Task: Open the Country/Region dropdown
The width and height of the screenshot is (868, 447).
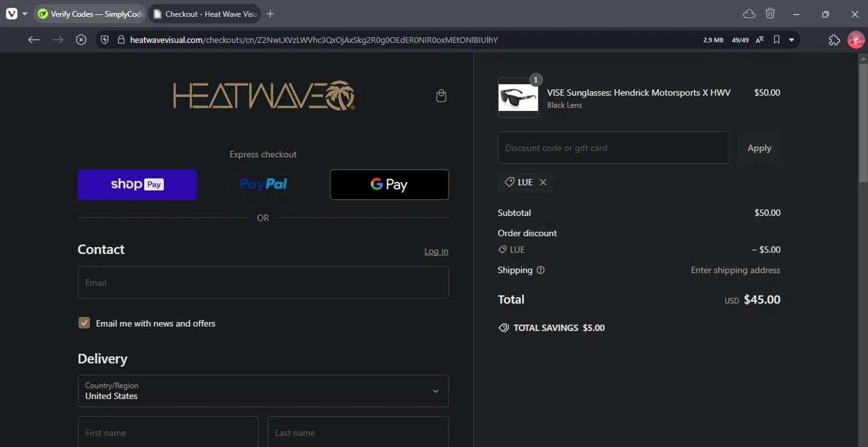Action: [x=263, y=391]
